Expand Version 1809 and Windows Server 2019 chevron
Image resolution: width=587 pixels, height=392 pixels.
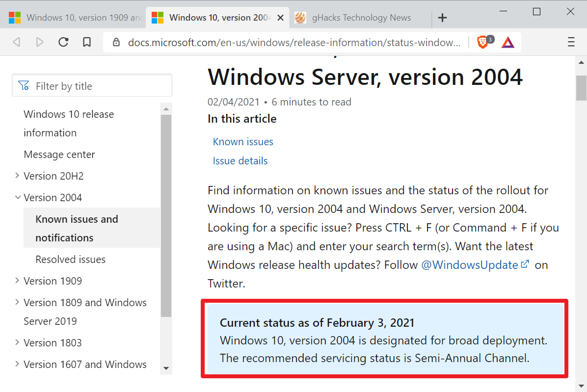[x=17, y=302]
